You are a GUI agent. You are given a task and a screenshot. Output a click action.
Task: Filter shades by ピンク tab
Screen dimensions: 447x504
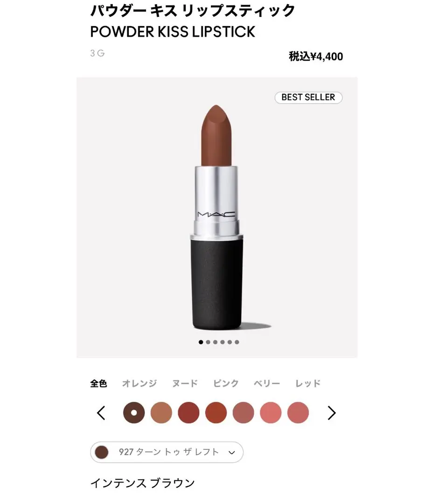pos(226,383)
